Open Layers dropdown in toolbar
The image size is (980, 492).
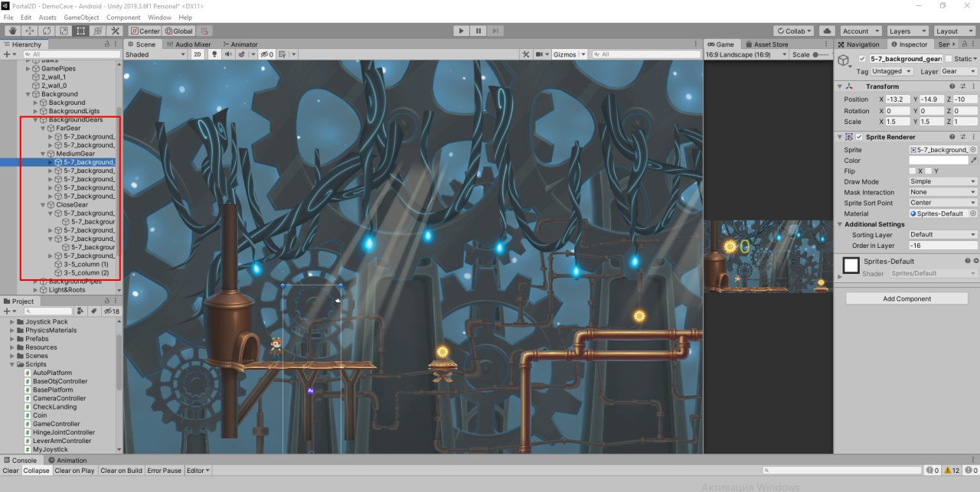[908, 31]
